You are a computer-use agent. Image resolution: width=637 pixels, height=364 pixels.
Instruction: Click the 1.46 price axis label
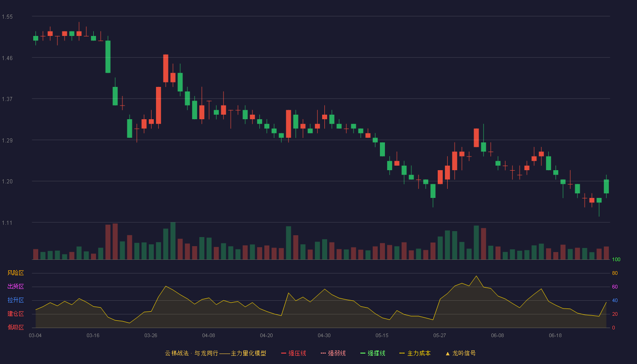pyautogui.click(x=7, y=58)
